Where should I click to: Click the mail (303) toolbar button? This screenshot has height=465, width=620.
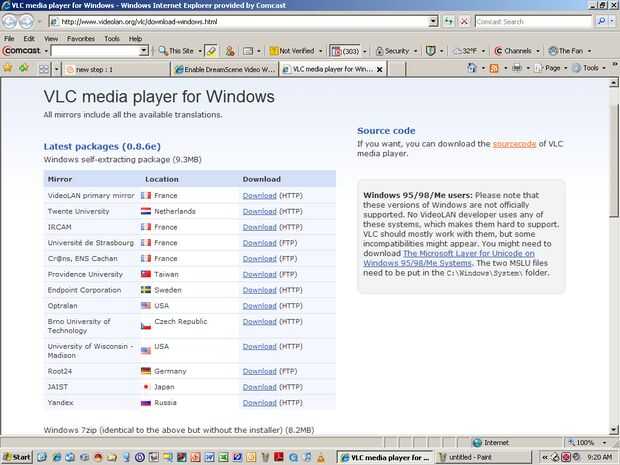coord(345,51)
